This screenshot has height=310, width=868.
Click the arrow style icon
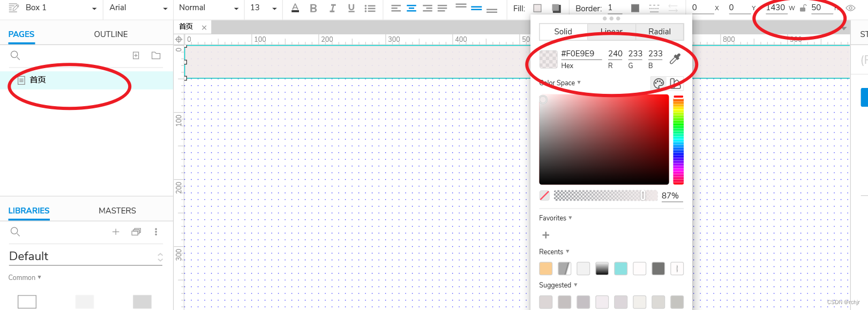coord(673,8)
